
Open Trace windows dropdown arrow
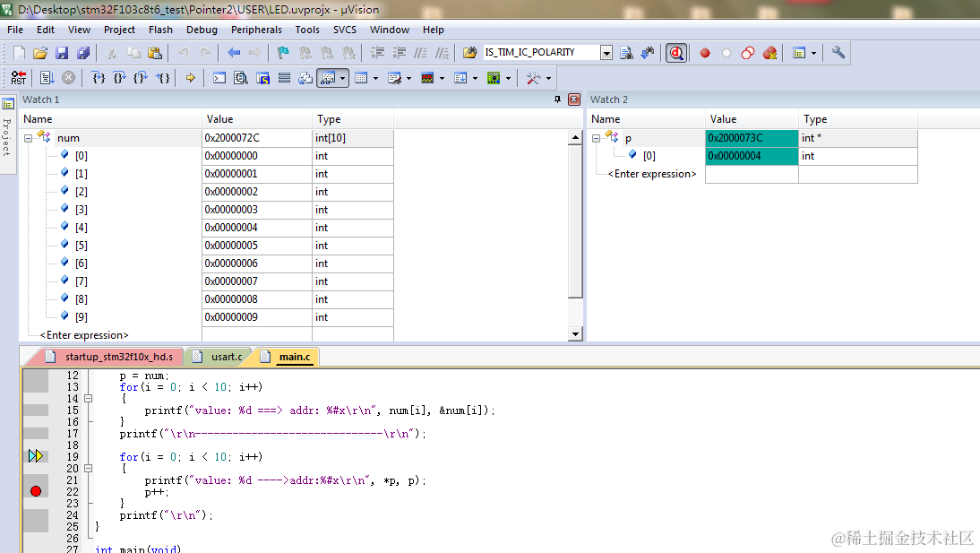pyautogui.click(x=475, y=78)
